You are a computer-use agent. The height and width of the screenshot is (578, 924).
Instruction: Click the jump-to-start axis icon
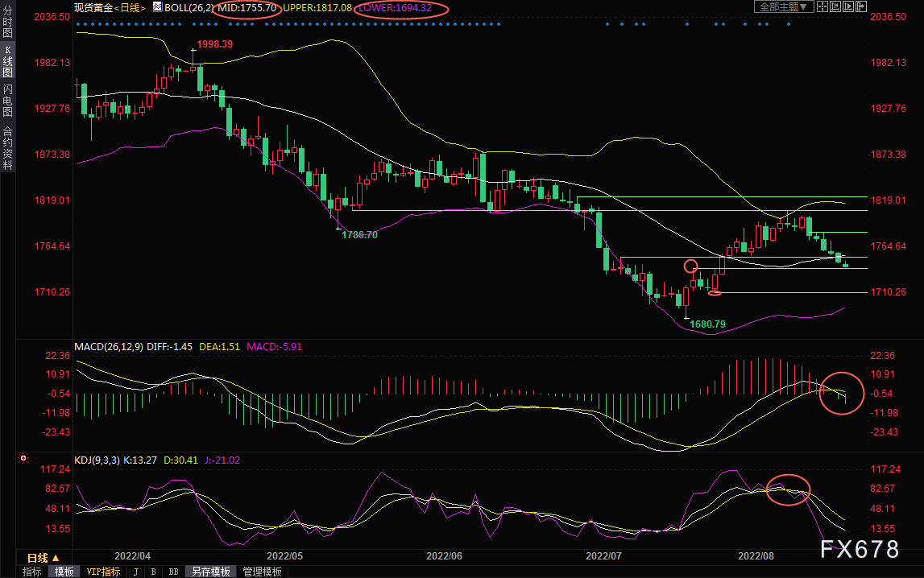[x=835, y=6]
